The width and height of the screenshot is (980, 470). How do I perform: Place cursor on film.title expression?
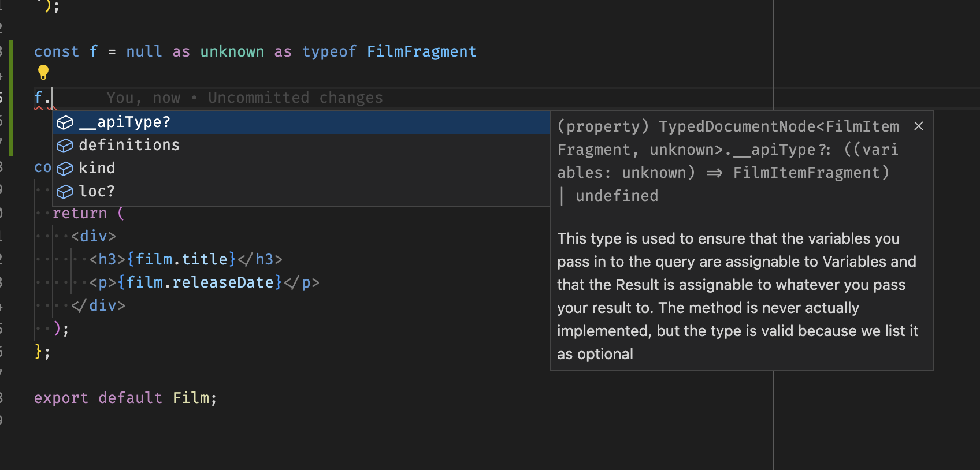[181, 260]
